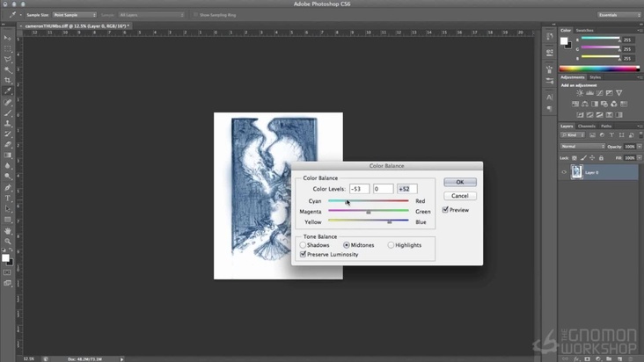Select the Rectangle shape tool
This screenshot has height=362, width=644.
(x=7, y=220)
